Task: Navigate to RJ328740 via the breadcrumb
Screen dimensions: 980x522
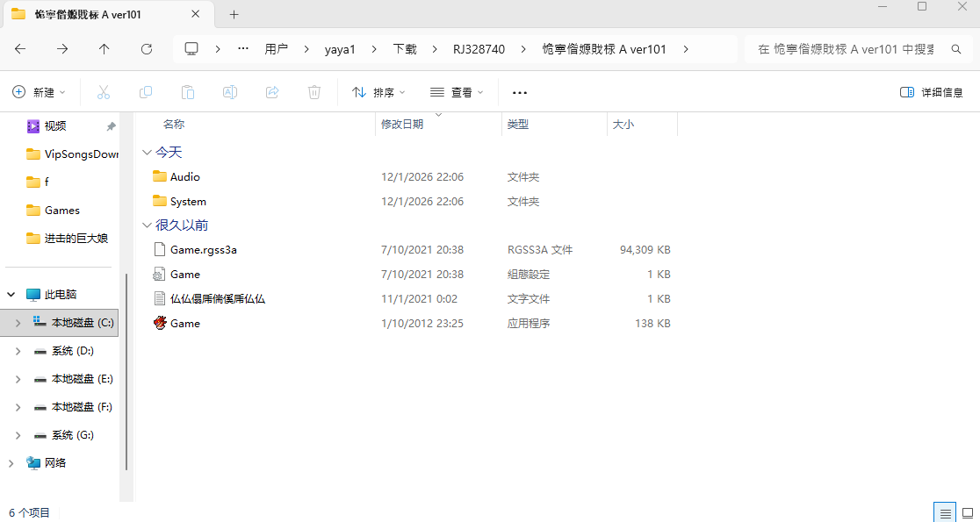Action: point(479,49)
